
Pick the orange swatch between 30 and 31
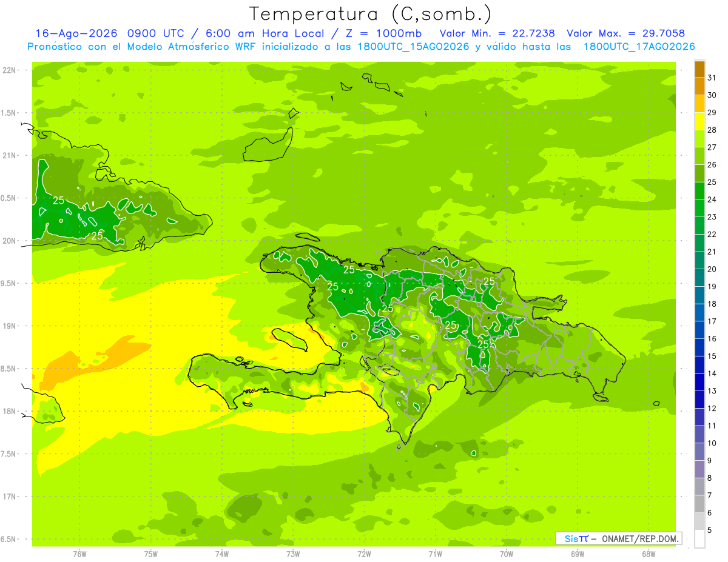(x=699, y=87)
